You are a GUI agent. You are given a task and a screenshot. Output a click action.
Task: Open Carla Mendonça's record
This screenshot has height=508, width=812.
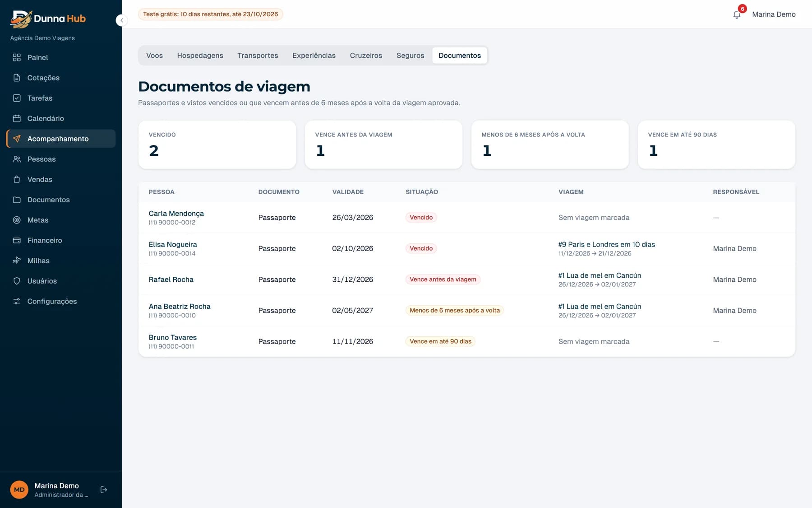(x=176, y=214)
